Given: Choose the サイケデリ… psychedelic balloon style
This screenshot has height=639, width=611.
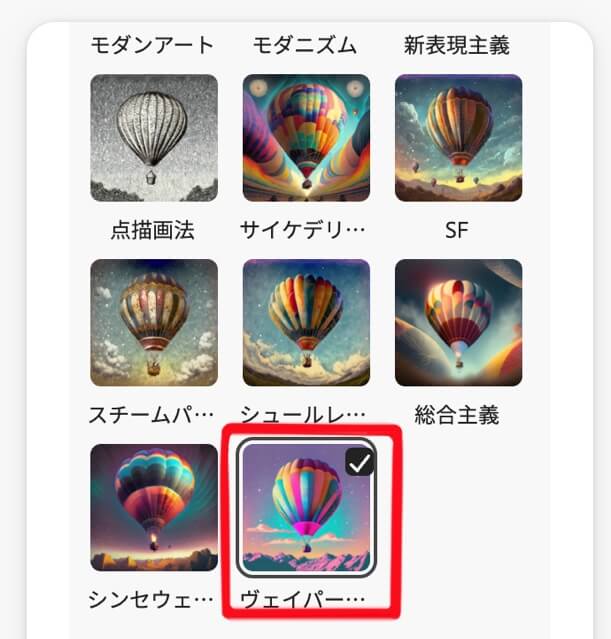Looking at the screenshot, I should tap(307, 138).
